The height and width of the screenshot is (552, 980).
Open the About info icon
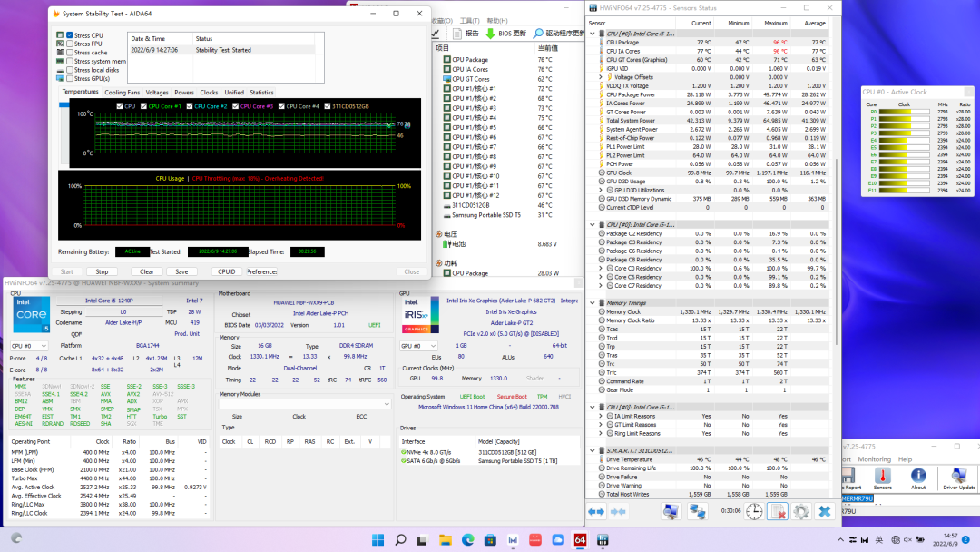(918, 476)
